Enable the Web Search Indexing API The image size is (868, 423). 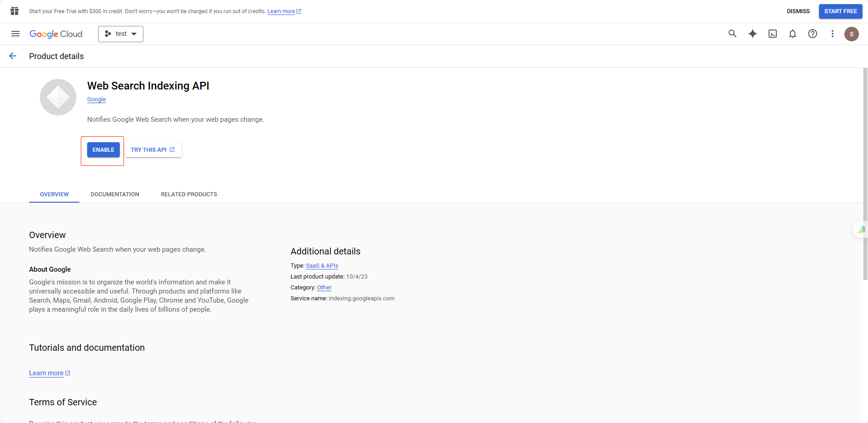point(104,150)
